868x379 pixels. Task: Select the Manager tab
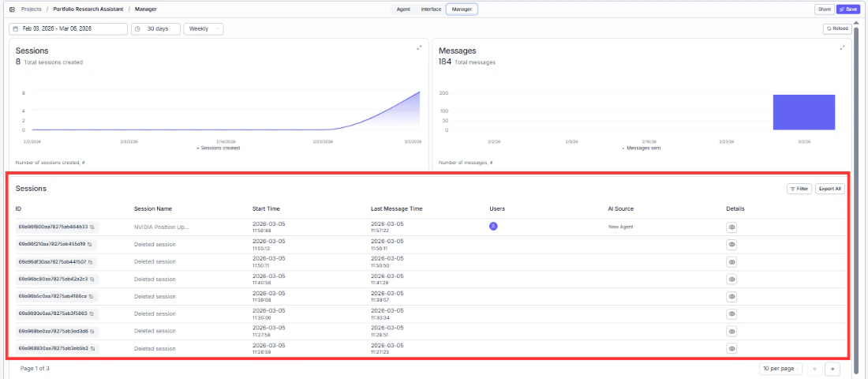pyautogui.click(x=462, y=9)
